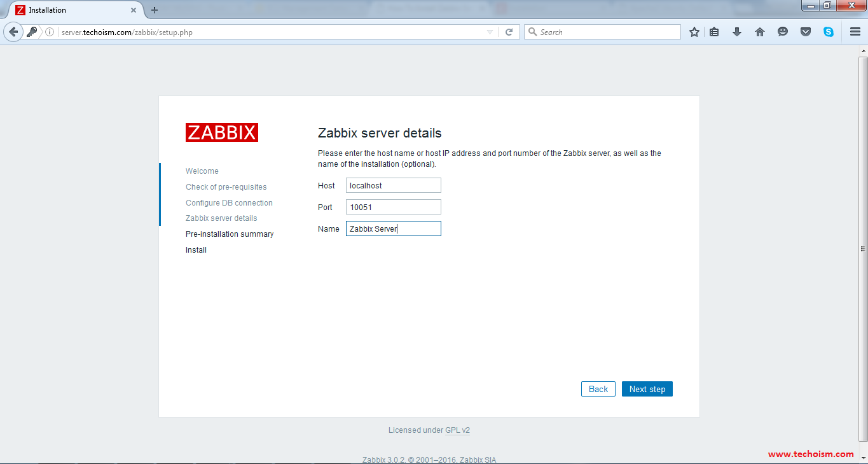Open a new tab with plus button
Image resolution: width=868 pixels, height=464 pixels.
click(x=155, y=10)
